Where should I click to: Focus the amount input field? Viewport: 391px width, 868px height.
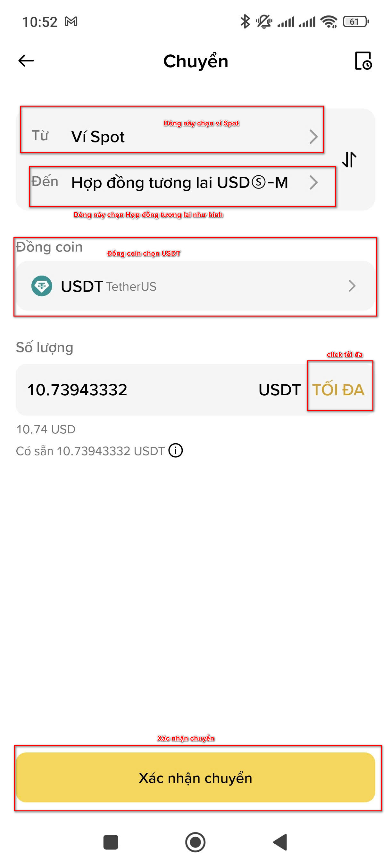pos(135,390)
